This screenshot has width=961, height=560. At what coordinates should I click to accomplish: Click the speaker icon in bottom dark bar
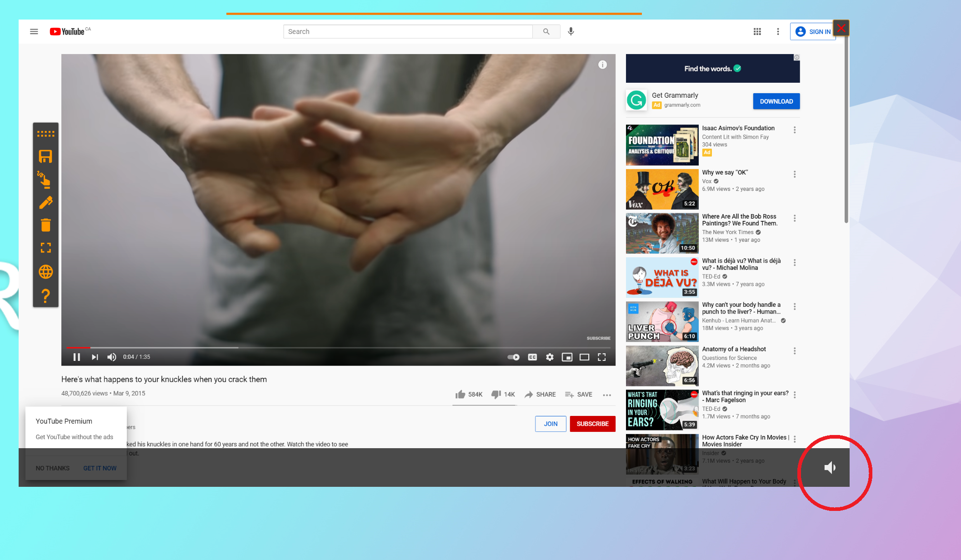[x=830, y=467]
